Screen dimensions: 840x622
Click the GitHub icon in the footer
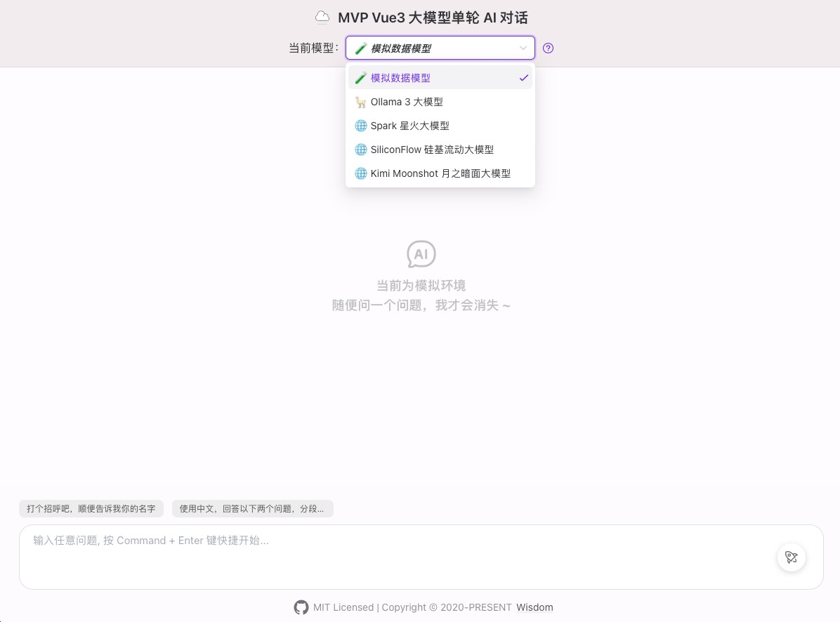click(x=301, y=607)
